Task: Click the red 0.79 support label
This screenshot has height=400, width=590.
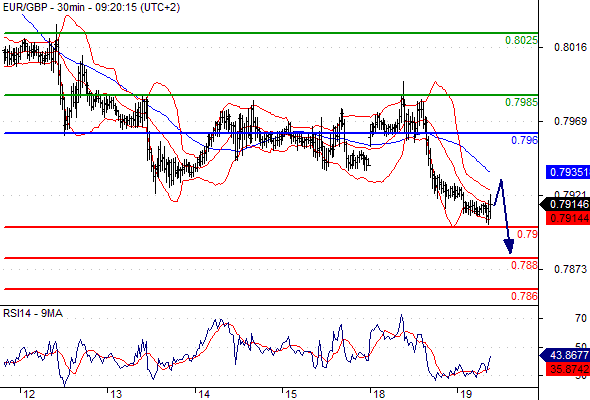Action: 527,234
